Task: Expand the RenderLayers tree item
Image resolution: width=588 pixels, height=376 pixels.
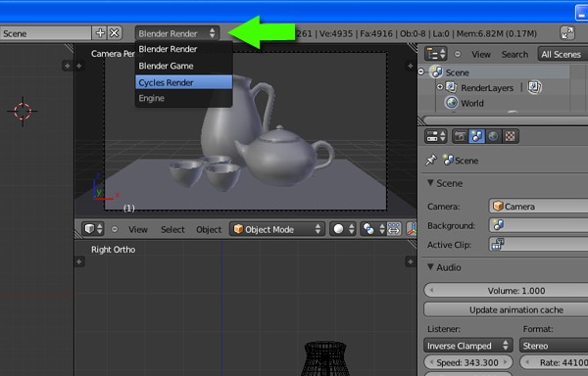Action: [440, 87]
